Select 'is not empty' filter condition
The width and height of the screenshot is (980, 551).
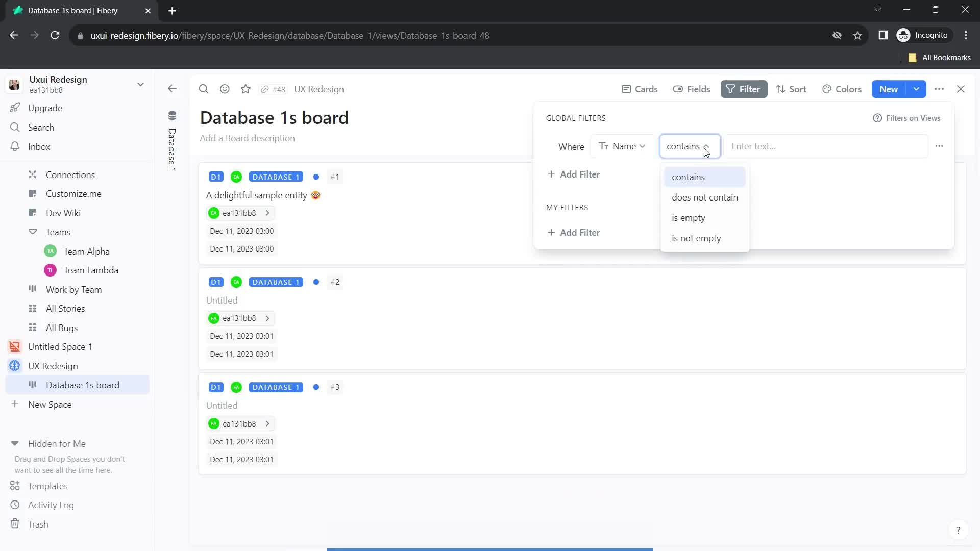click(697, 238)
